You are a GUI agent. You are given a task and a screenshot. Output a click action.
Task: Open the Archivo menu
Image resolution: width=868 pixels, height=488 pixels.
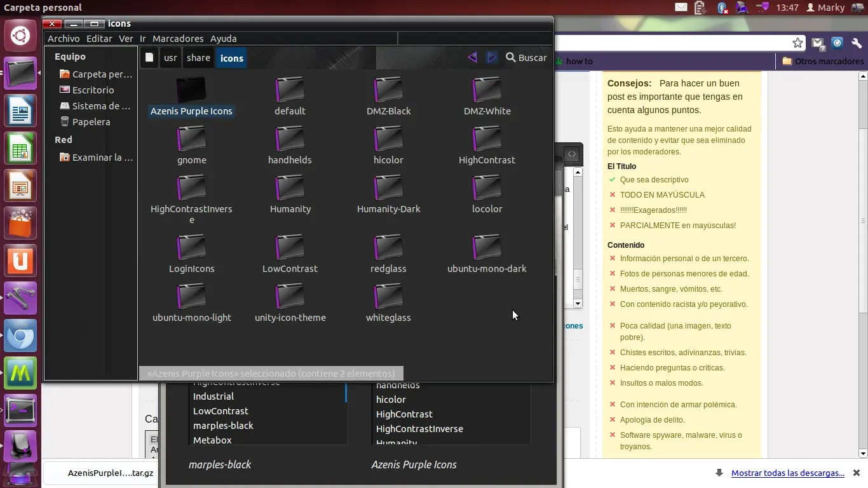pos(64,38)
